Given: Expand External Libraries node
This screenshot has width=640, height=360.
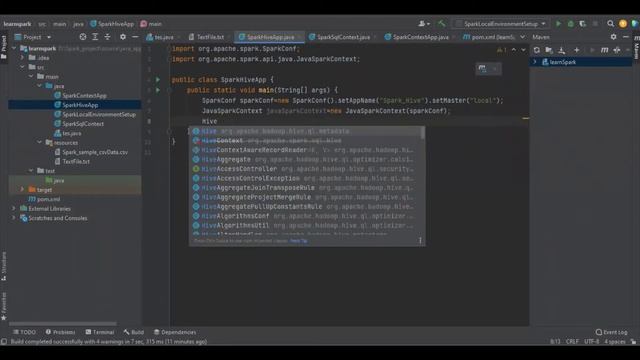Looking at the screenshot, I should coord(14,209).
